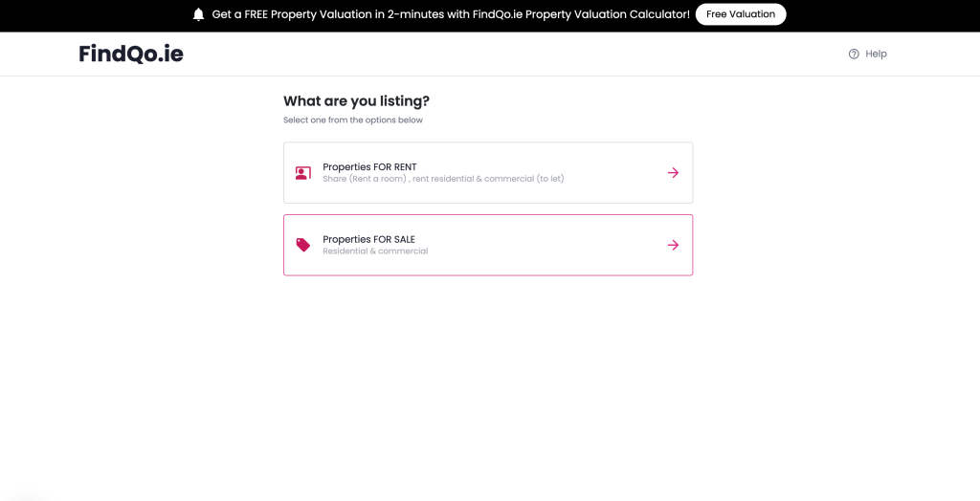Screen dimensions: 980x501
Task: Click the What are you listing? heading
Action: pos(356,101)
